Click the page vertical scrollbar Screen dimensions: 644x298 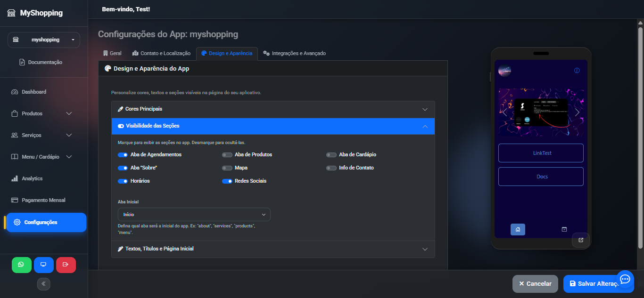(640, 138)
